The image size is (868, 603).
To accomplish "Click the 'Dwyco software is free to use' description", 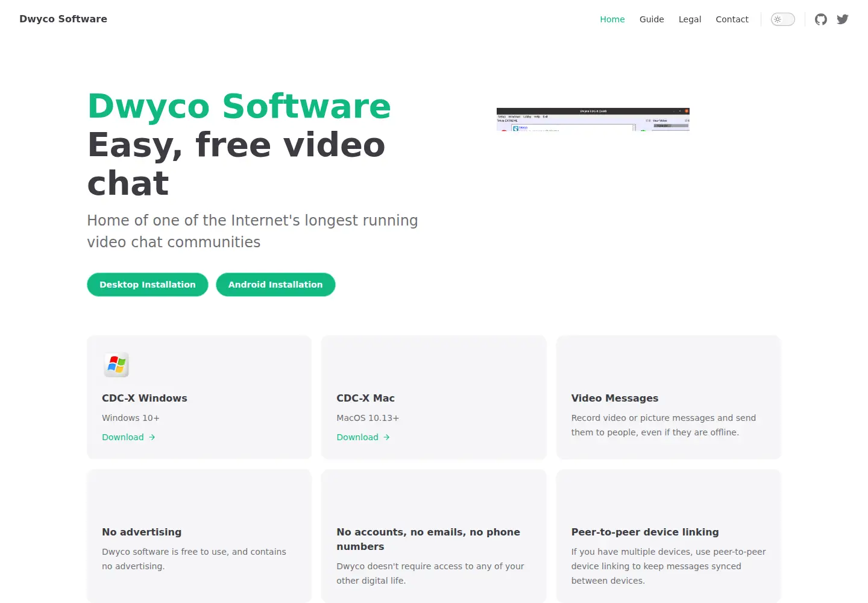I will coord(194,559).
